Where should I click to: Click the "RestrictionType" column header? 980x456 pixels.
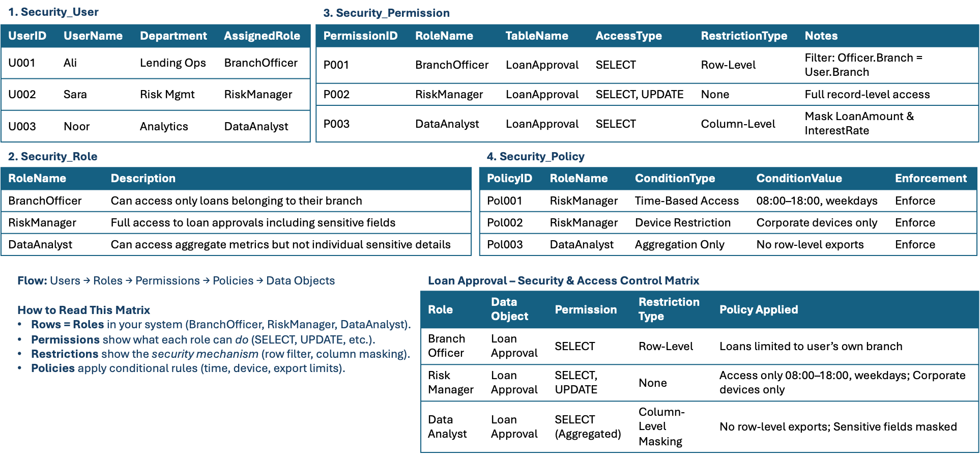pyautogui.click(x=744, y=36)
